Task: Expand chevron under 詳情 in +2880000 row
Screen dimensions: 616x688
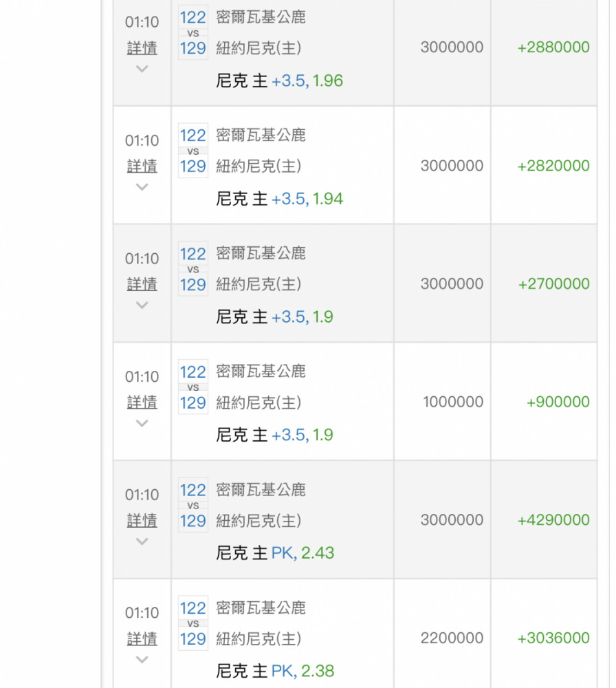Action: [142, 69]
